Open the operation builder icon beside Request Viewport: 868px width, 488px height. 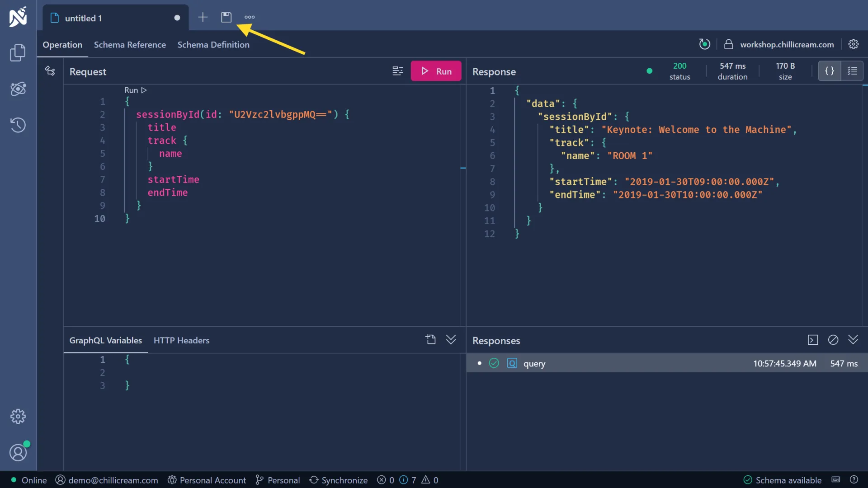pyautogui.click(x=50, y=71)
